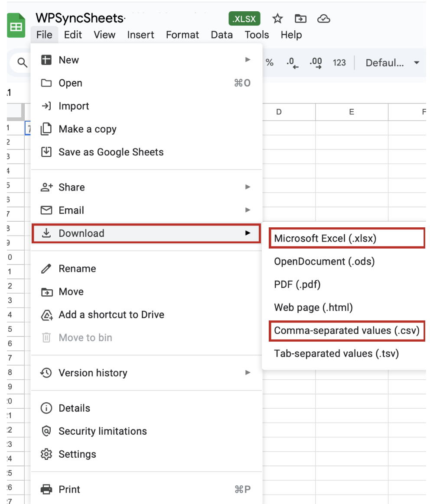430x504 pixels.
Task: Format value as a percentage
Action: coord(270,62)
